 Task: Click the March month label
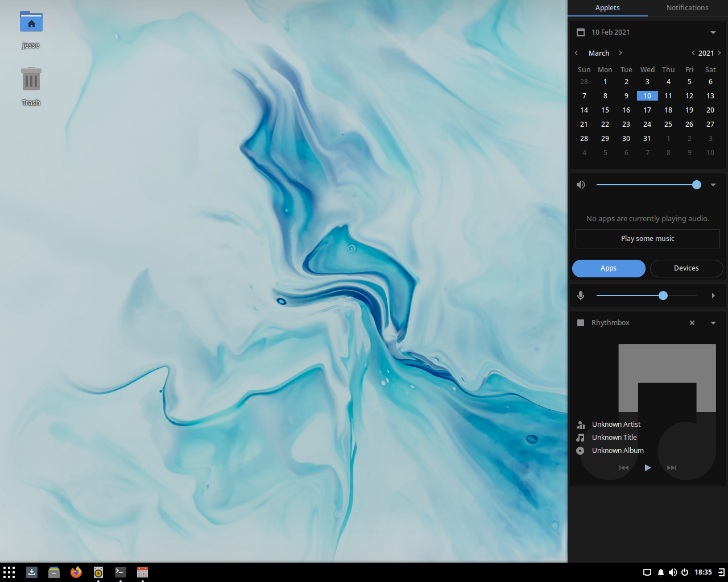[599, 53]
